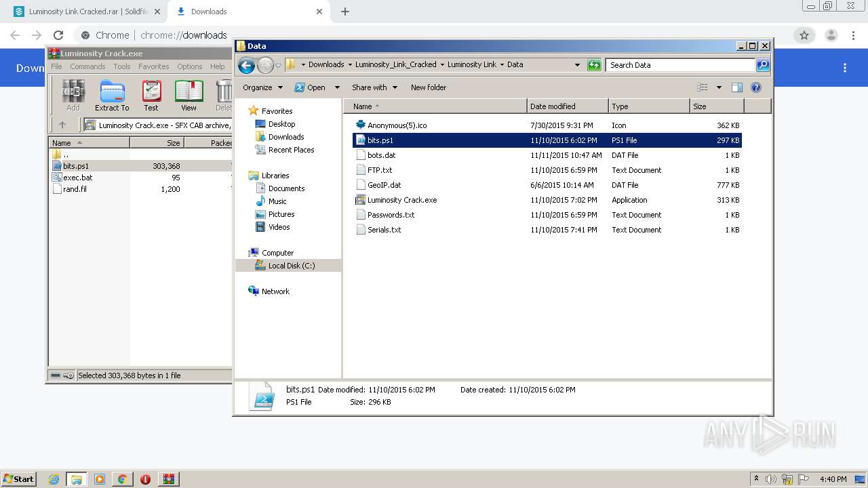Viewport: 868px width, 488px height.
Task: Click the Open button in Explorer toolbar
Action: click(311, 87)
